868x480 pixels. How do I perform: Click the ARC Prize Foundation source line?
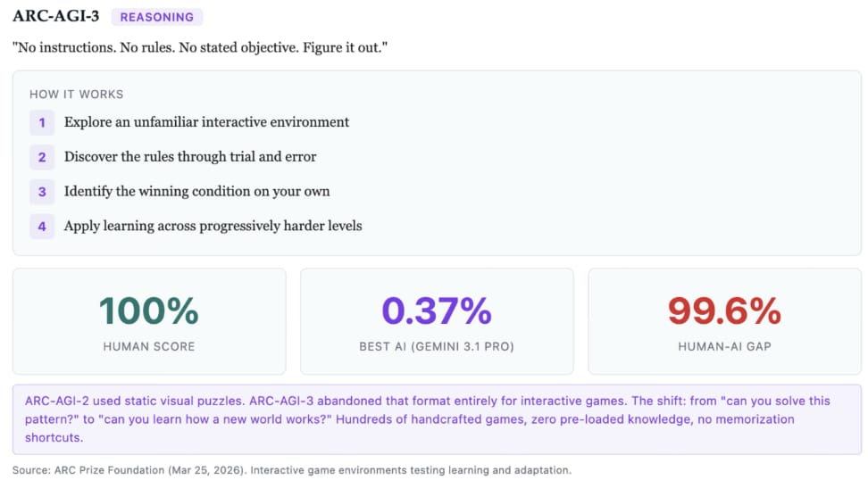[x=292, y=470]
